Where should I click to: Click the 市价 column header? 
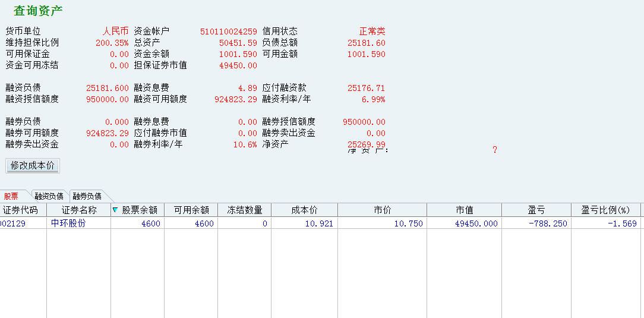pos(383,210)
